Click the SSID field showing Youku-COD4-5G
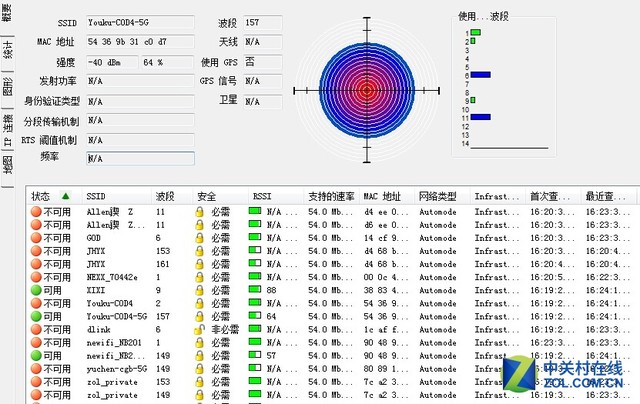 pos(140,23)
